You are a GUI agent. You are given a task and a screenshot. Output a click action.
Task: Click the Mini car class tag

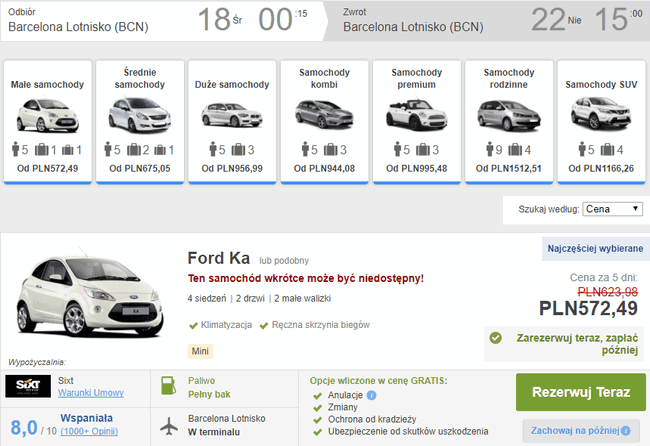[x=200, y=351]
